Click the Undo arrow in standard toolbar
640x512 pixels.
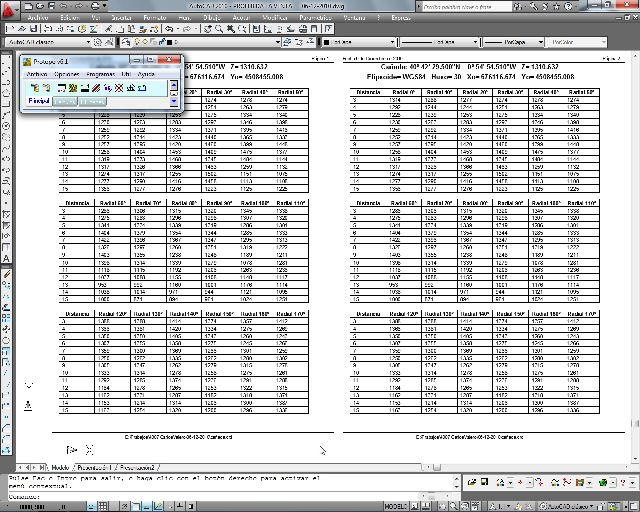169,29
